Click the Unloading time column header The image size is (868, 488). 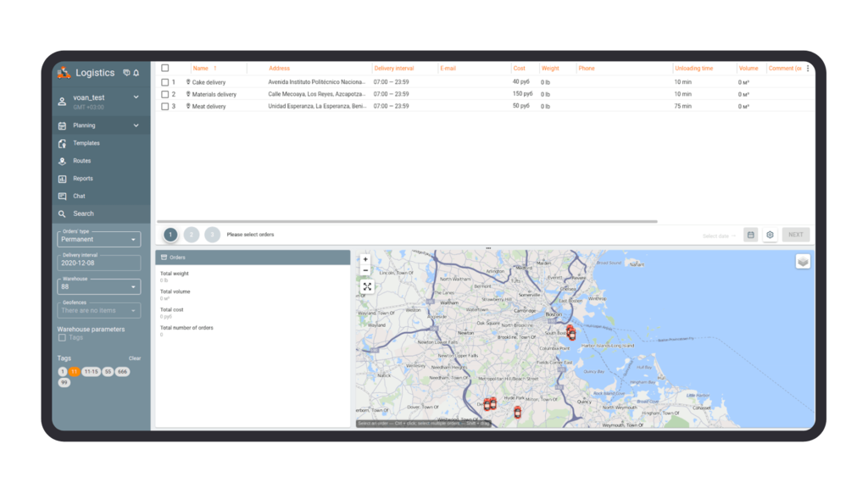click(x=693, y=68)
